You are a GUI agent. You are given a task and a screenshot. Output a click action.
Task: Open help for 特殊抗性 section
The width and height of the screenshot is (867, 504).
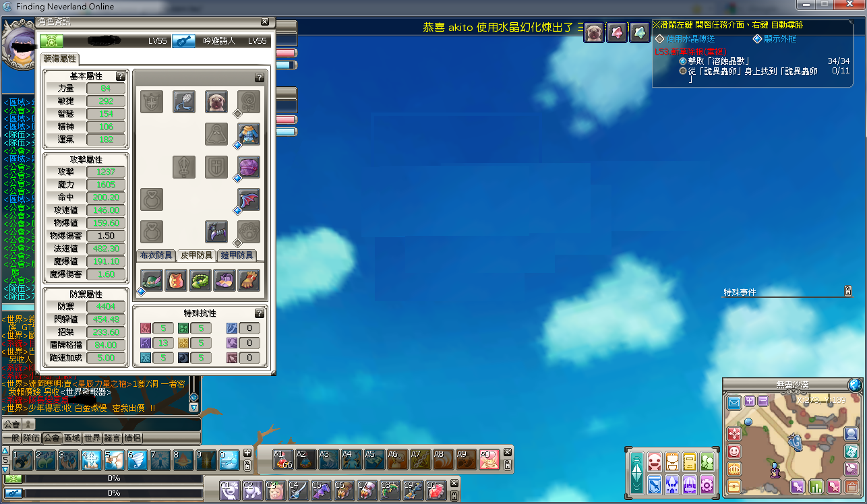pyautogui.click(x=260, y=313)
